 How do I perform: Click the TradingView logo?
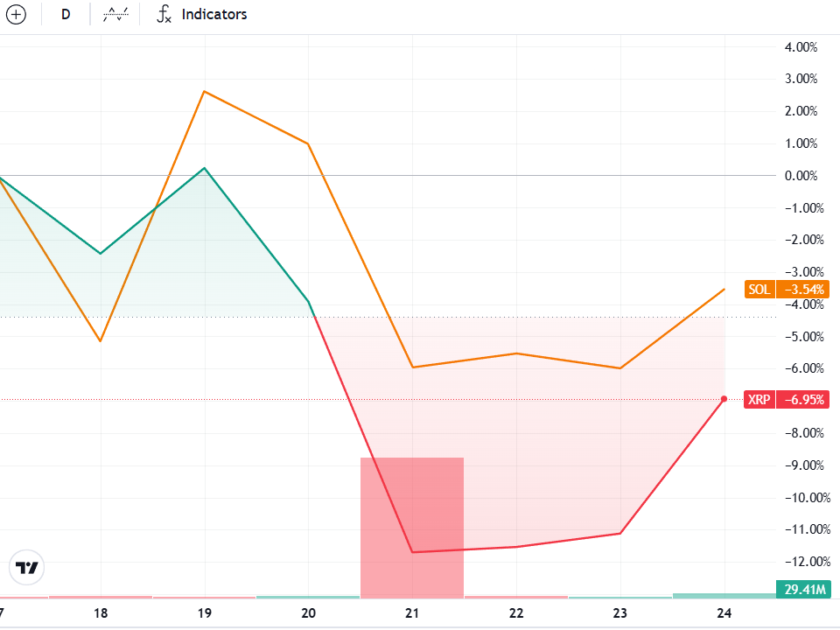click(x=28, y=568)
